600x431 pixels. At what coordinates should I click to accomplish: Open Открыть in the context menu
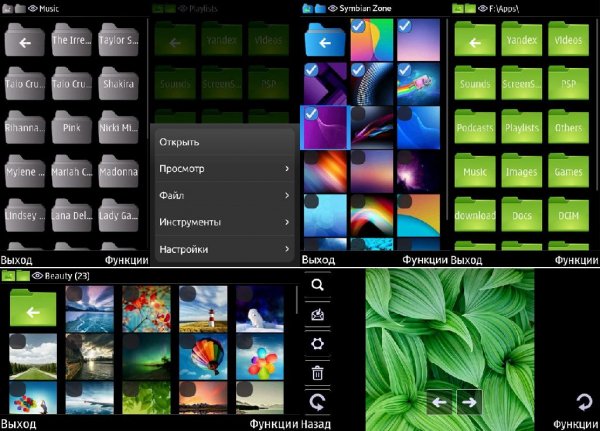click(x=224, y=142)
